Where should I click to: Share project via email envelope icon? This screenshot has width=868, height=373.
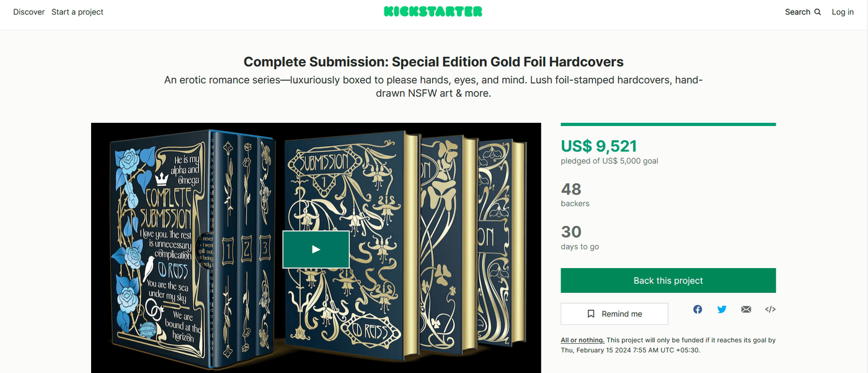pos(746,309)
